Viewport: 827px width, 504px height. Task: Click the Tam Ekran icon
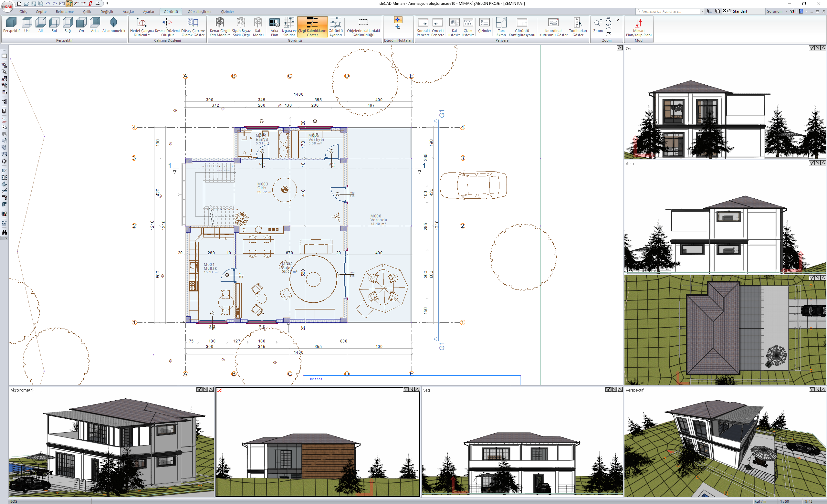pos(501,27)
